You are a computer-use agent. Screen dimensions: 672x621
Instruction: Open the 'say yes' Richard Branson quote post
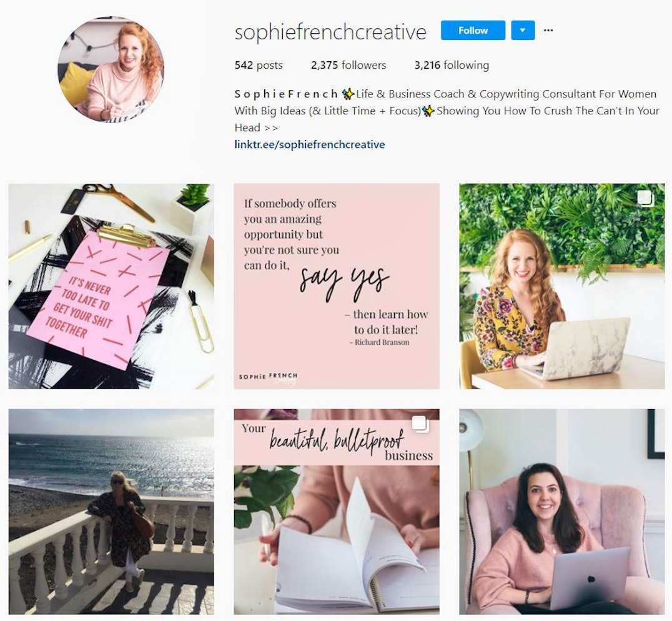pos(337,286)
